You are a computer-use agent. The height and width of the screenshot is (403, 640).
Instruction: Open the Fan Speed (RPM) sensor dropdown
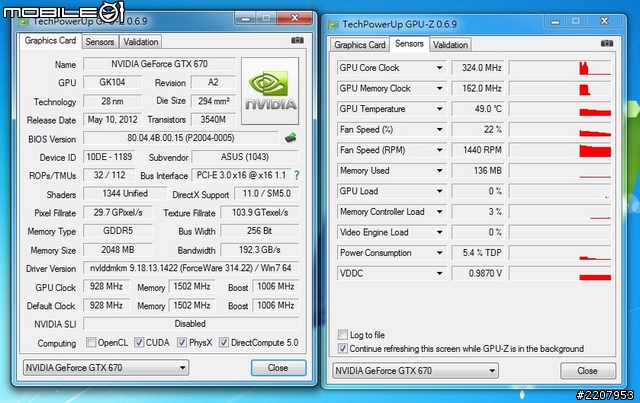[x=440, y=150]
